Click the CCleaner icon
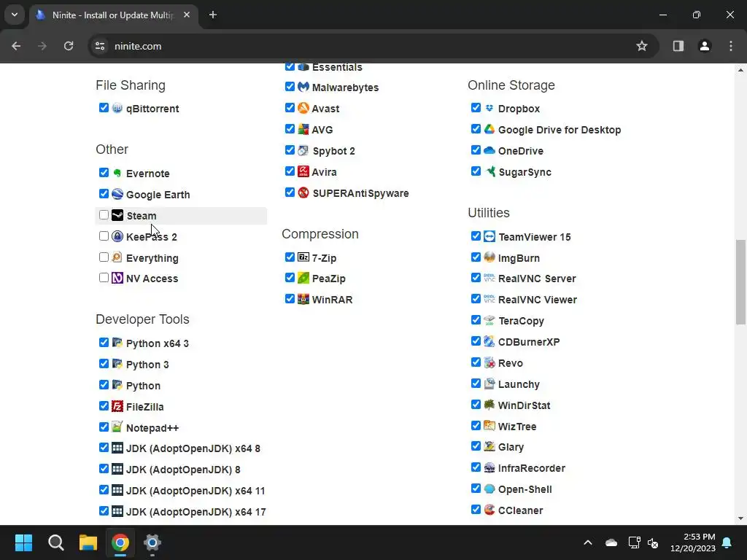The width and height of the screenshot is (747, 560). coord(489,510)
